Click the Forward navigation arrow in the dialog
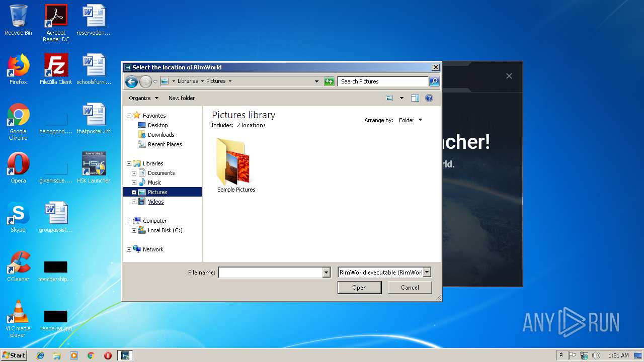 pyautogui.click(x=145, y=81)
